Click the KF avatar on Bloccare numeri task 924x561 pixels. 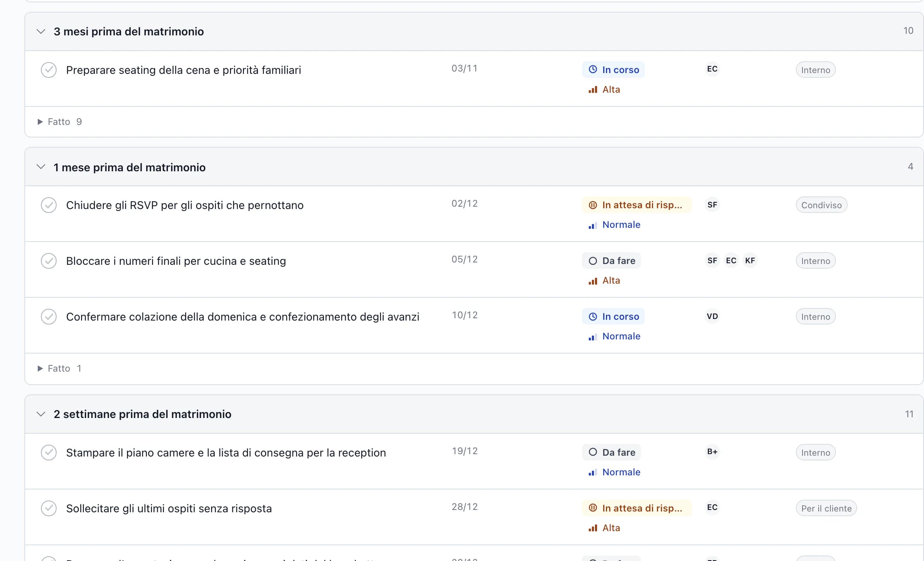point(750,260)
